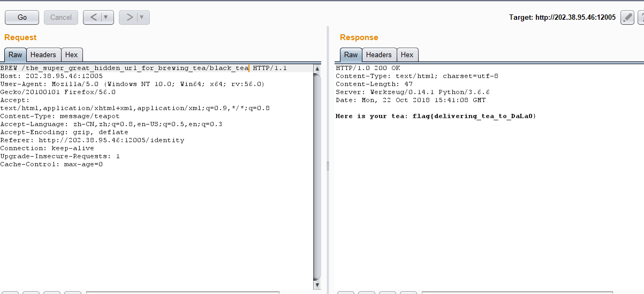Click the pencil icon to edit target
This screenshot has height=294, width=644.
[627, 18]
